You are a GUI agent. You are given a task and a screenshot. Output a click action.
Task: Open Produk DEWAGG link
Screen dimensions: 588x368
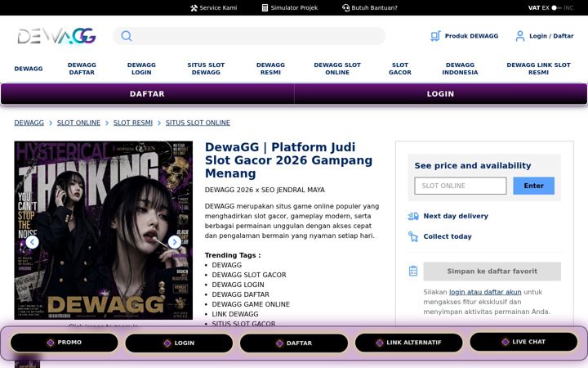(x=471, y=36)
